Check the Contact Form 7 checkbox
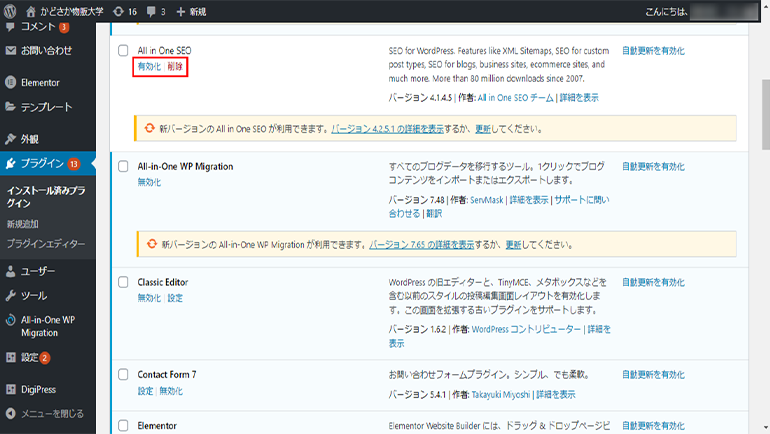Viewport: 770px width, 434px height. [123, 375]
